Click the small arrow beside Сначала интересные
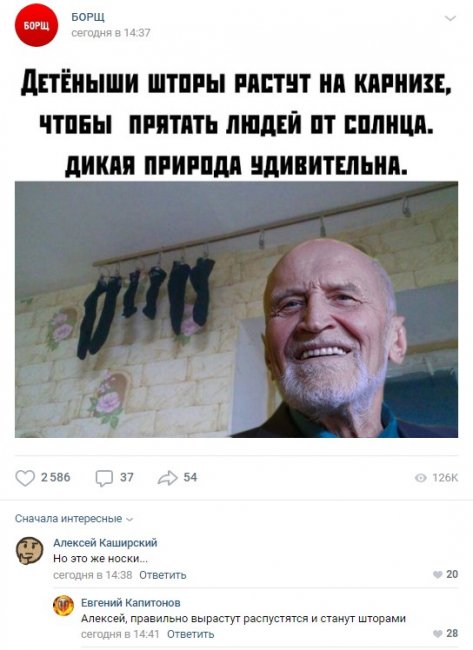The height and width of the screenshot is (650, 473). 129,519
